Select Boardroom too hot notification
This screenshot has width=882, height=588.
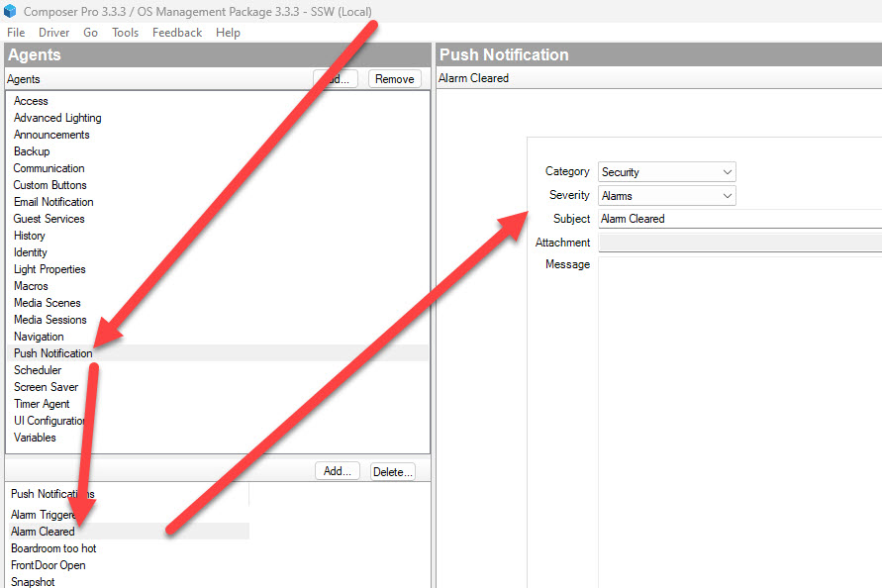coord(53,548)
